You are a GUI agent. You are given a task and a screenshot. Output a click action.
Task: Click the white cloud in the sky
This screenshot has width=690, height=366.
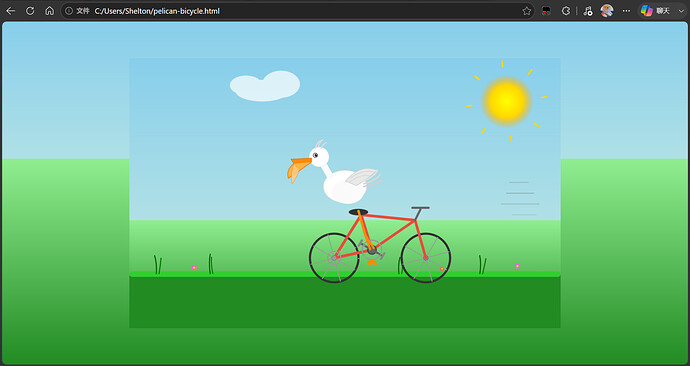[x=265, y=86]
